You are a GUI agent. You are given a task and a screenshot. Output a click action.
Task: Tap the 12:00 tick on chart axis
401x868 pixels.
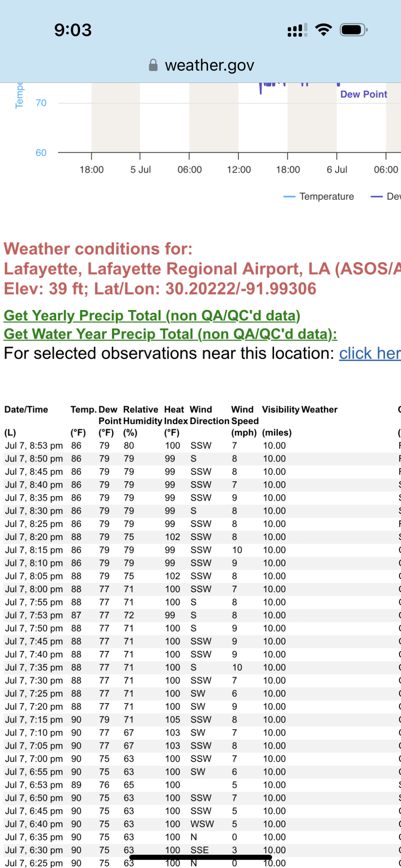point(239,169)
